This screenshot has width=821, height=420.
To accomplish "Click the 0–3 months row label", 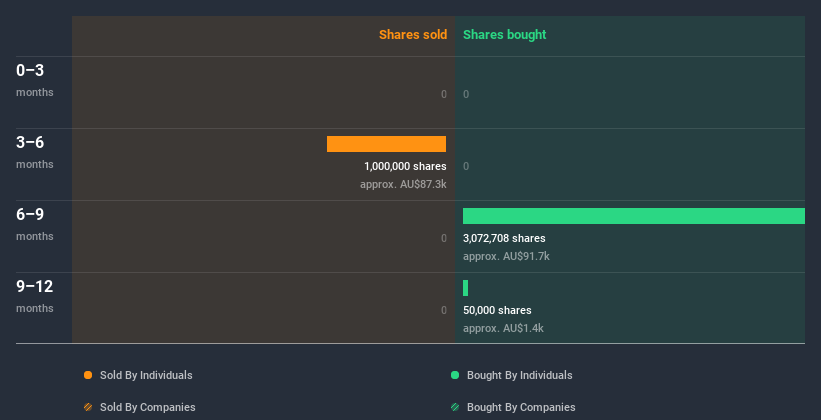I will (30, 70).
